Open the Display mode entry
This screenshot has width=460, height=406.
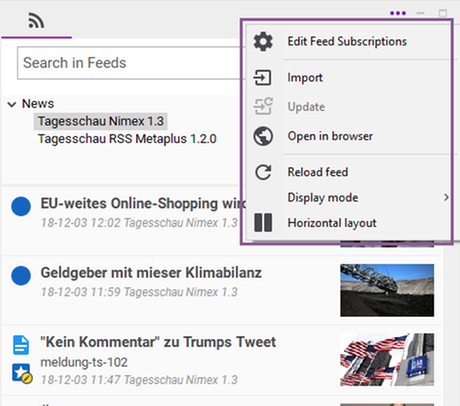pos(323,197)
